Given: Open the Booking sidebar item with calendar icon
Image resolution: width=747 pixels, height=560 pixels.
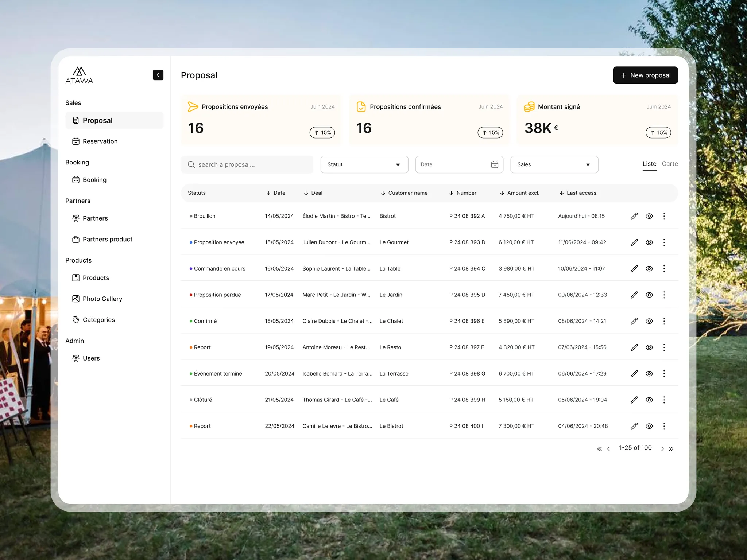Looking at the screenshot, I should click(114, 180).
